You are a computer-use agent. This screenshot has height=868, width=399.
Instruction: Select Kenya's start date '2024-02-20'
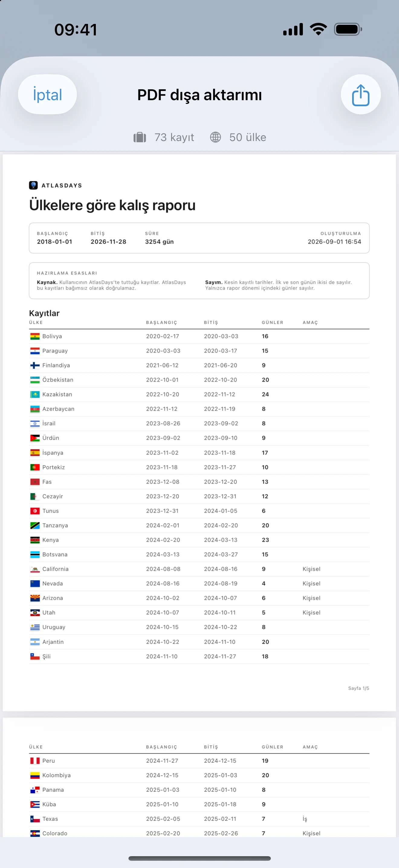click(163, 540)
